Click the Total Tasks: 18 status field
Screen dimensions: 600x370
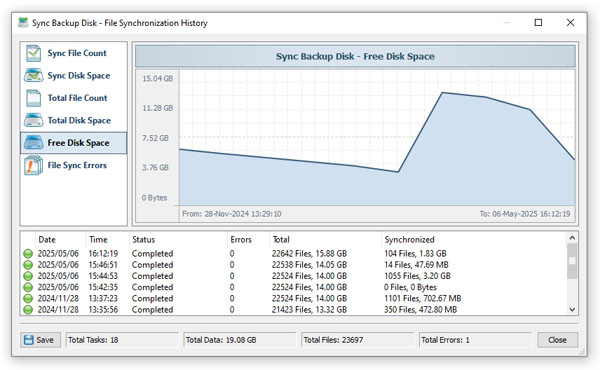point(122,340)
